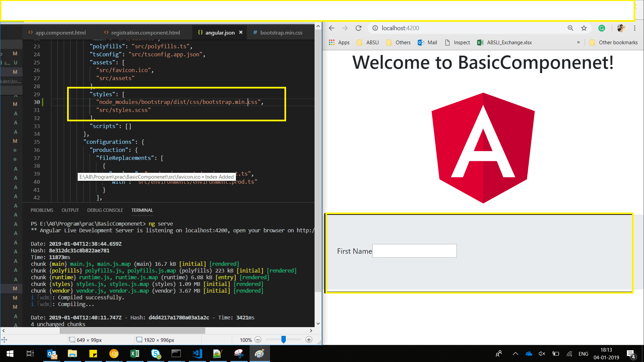Image resolution: width=644 pixels, height=362 pixels.
Task: Open the Wi-Fi network icon
Action: click(x=570, y=354)
